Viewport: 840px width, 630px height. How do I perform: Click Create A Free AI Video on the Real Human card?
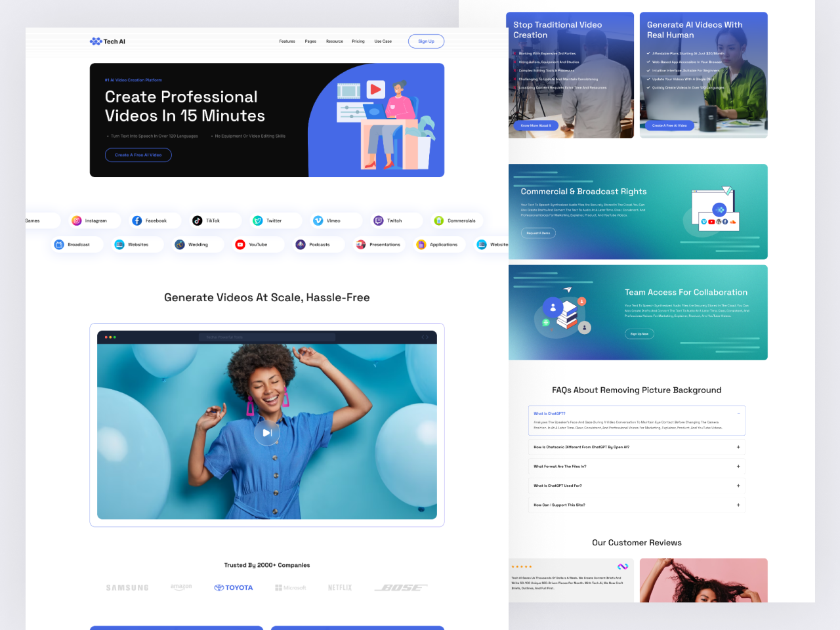[x=669, y=125]
